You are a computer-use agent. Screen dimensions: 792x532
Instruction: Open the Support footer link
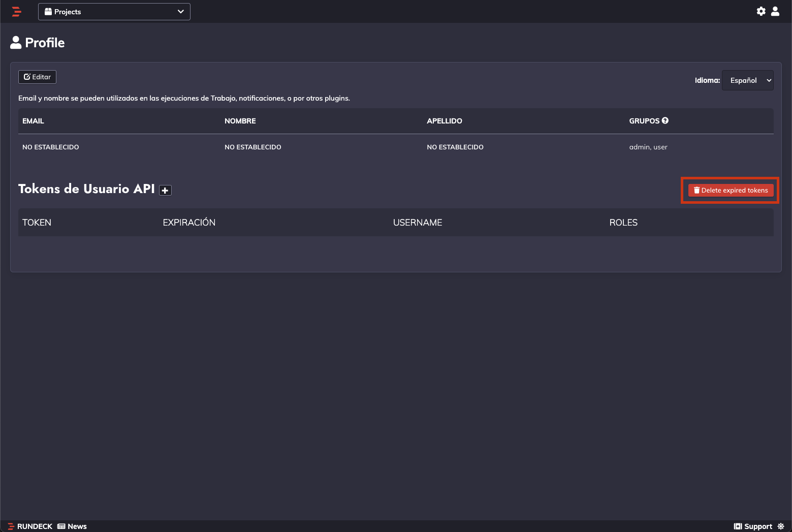(x=753, y=526)
